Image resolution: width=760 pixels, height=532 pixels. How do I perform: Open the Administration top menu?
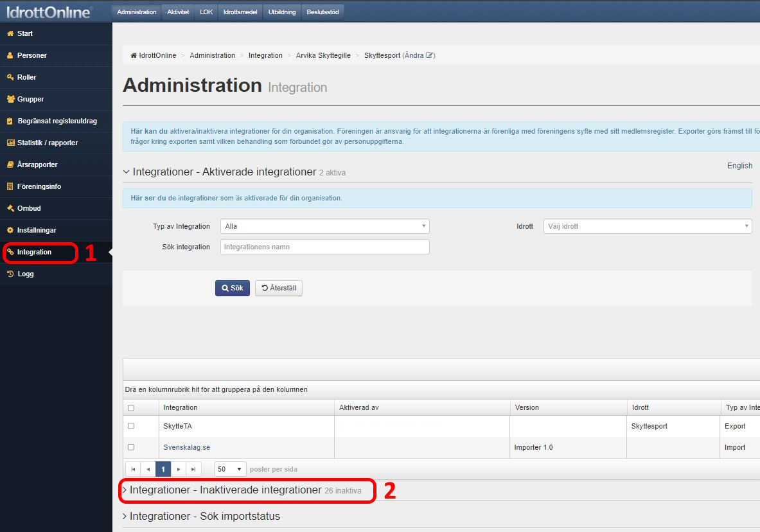click(x=137, y=12)
